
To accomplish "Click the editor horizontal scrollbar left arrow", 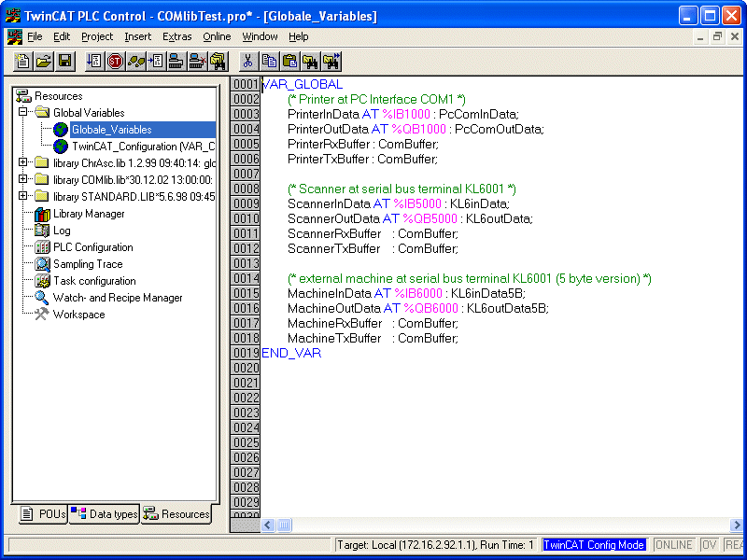I will [268, 525].
